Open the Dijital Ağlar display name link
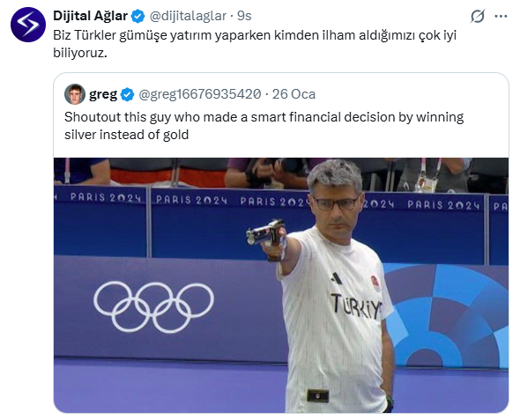The image size is (520, 420). [x=90, y=16]
